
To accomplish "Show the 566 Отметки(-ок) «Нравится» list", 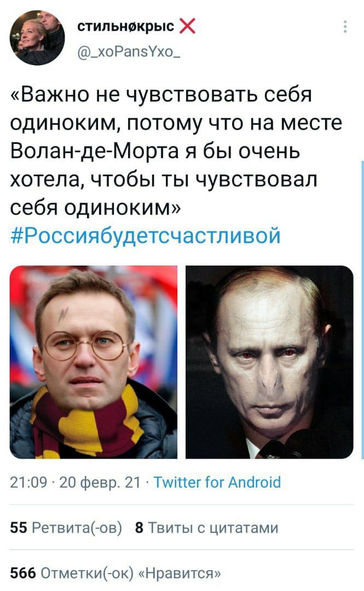I will point(115,573).
